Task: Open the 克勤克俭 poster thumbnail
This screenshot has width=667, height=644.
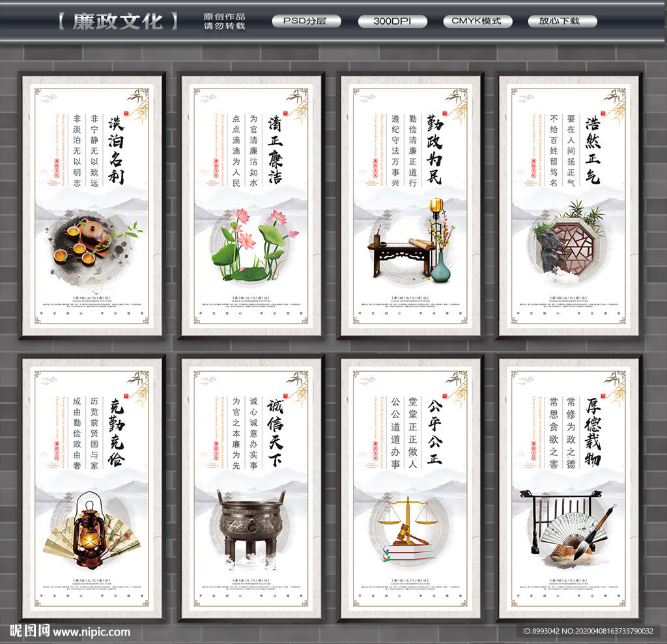Action: coord(92,488)
